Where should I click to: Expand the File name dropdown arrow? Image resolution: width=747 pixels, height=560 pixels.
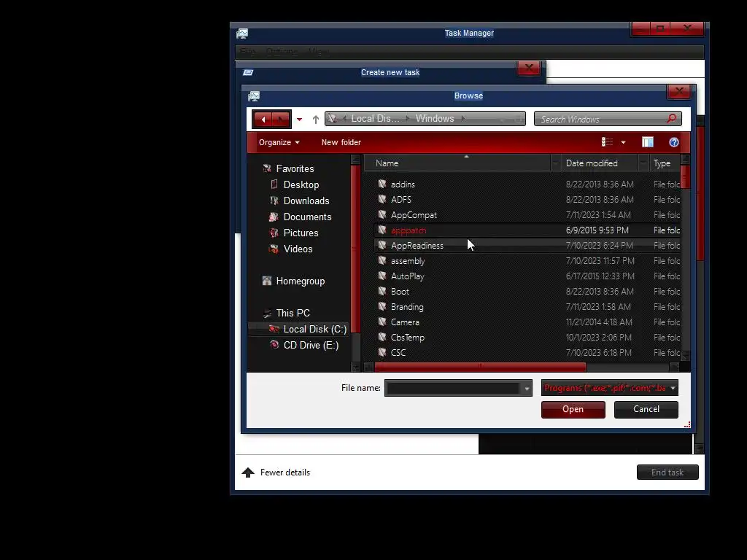pos(527,389)
